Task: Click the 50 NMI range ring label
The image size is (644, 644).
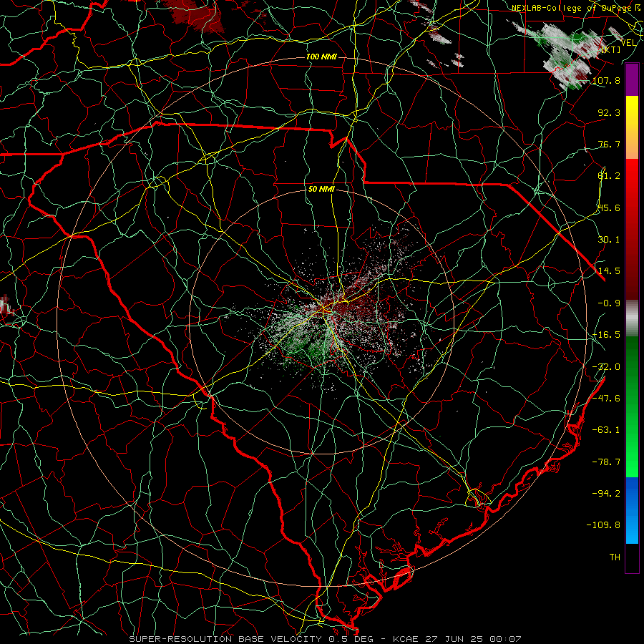Action: pyautogui.click(x=321, y=190)
